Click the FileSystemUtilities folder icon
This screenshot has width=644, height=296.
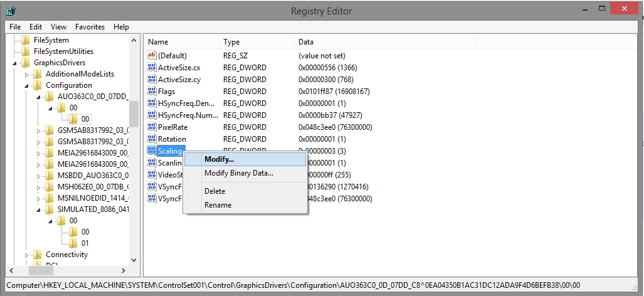(x=26, y=51)
